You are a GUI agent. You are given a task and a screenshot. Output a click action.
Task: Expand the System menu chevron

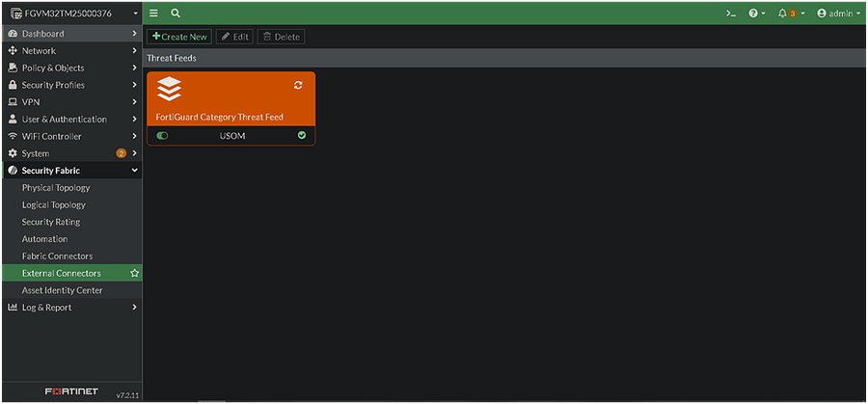pos(134,154)
